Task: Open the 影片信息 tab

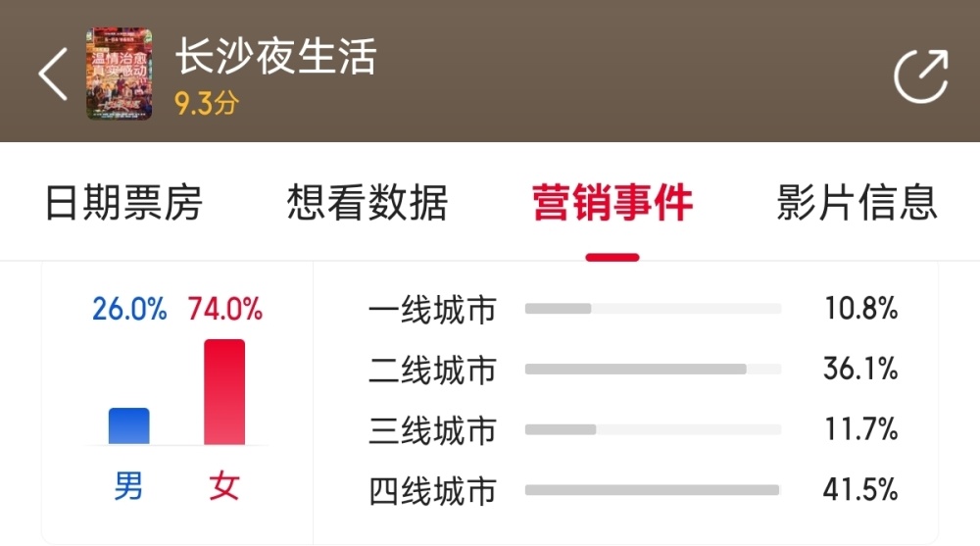Action: point(857,203)
